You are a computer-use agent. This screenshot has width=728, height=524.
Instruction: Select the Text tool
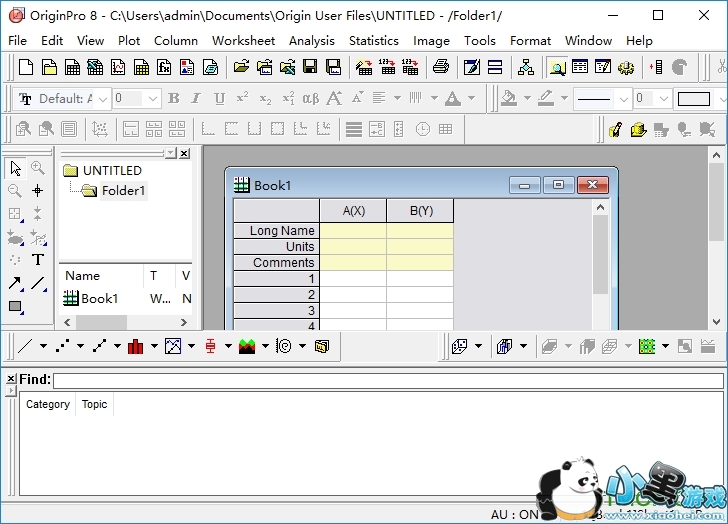tap(38, 259)
